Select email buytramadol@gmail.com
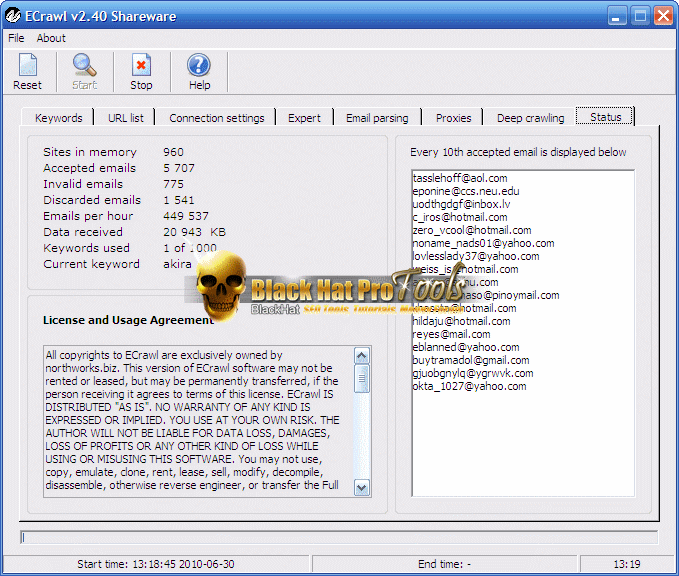This screenshot has height=576, width=679. tap(471, 360)
